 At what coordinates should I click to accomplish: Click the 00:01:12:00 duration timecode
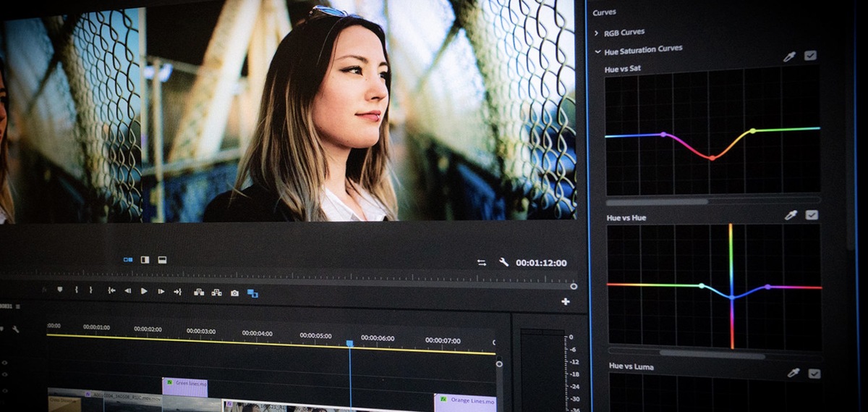click(541, 263)
